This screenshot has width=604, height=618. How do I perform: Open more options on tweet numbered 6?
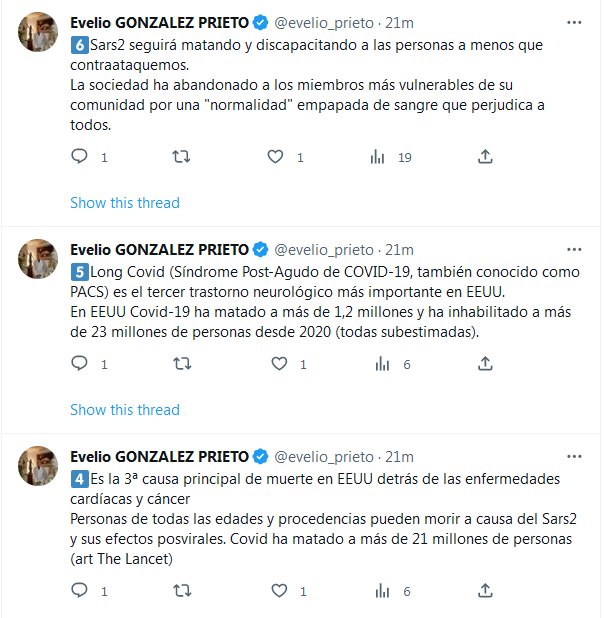click(x=570, y=21)
